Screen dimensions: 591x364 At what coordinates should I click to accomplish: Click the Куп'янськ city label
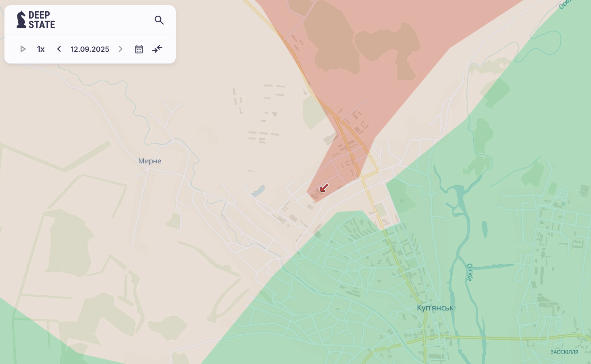[435, 308]
